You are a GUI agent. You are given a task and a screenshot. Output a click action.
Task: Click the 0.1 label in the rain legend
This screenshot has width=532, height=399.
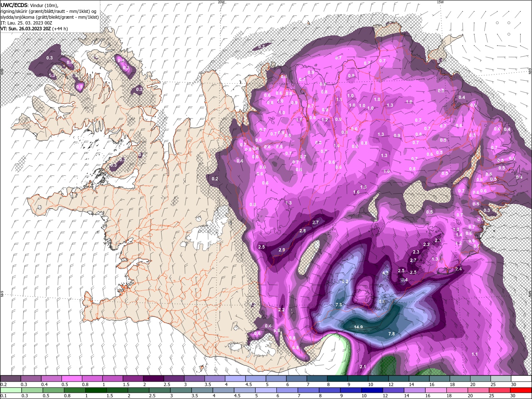coord(3,396)
